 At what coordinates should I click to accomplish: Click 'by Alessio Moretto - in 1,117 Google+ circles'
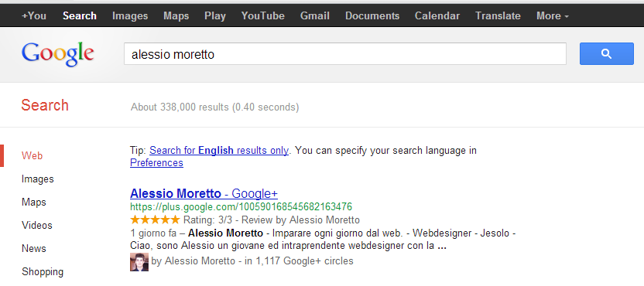(252, 261)
